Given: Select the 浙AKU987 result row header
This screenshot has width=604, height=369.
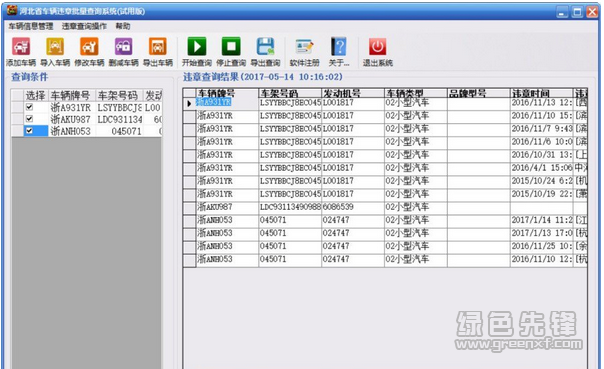Looking at the screenshot, I should click(189, 207).
